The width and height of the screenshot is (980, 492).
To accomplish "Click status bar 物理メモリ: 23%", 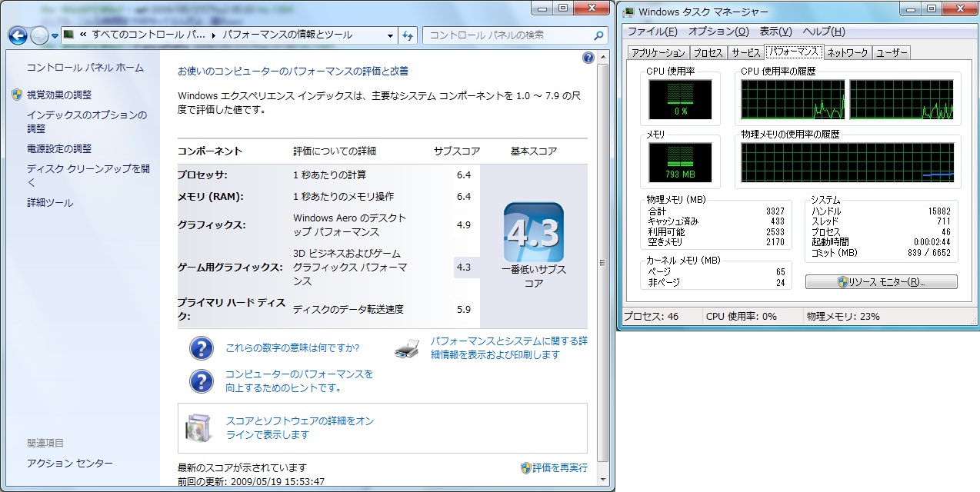I will [x=842, y=316].
